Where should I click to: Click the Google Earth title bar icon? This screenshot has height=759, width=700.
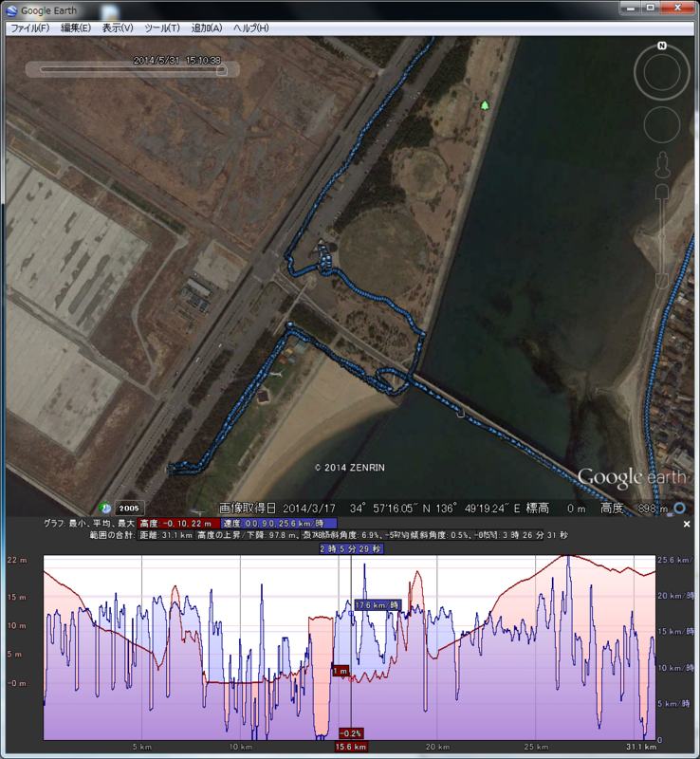[x=12, y=10]
